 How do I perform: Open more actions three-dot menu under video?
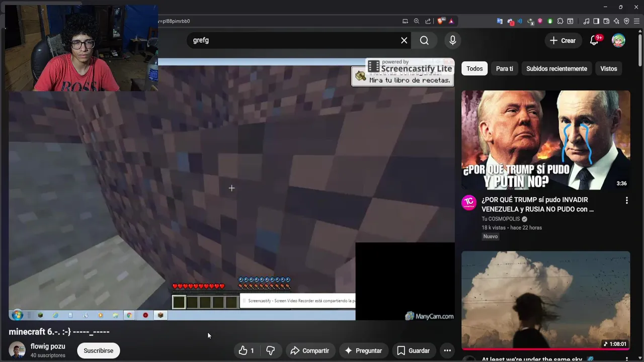(x=447, y=350)
